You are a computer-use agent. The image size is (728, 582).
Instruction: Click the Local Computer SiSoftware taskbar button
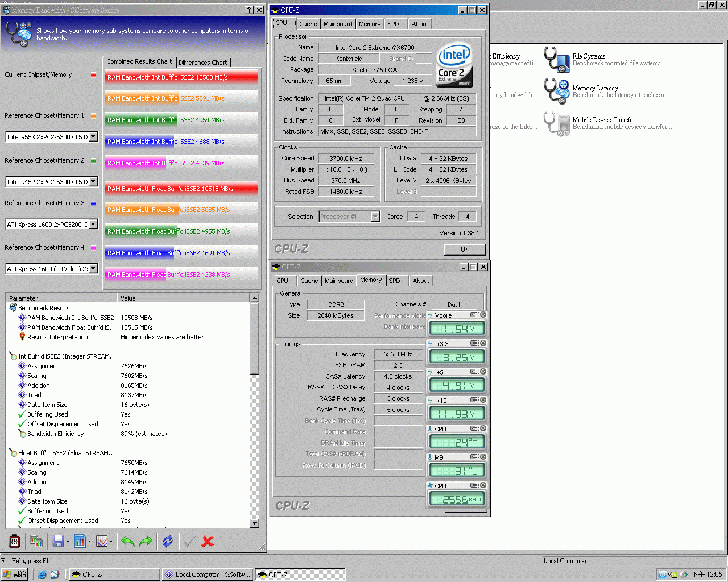[x=208, y=575]
